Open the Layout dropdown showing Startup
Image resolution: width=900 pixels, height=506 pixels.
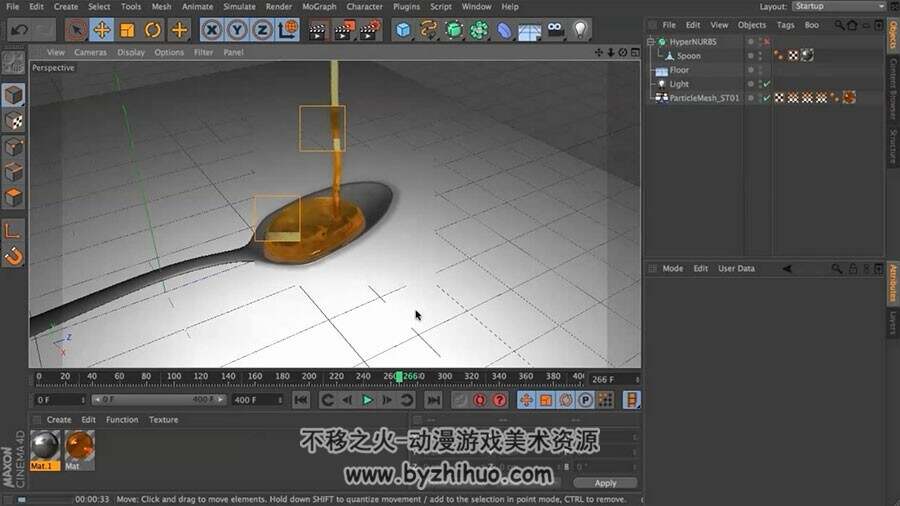click(x=840, y=6)
